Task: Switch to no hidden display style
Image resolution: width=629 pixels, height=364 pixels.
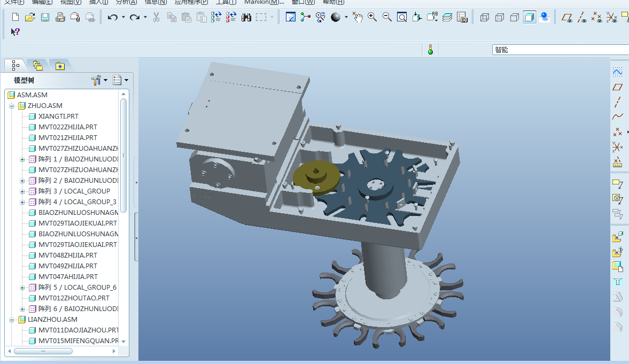Action: click(515, 17)
